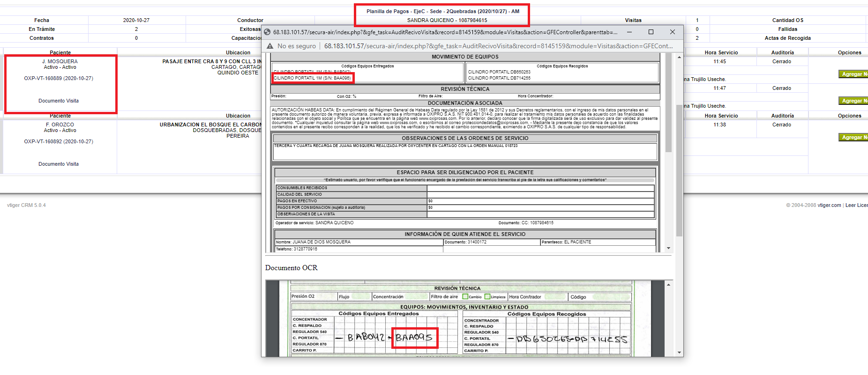The height and width of the screenshot is (375, 868).
Task: Click 'REVISIÓN TÉCNICA' header in receipt frame
Action: [x=465, y=89]
